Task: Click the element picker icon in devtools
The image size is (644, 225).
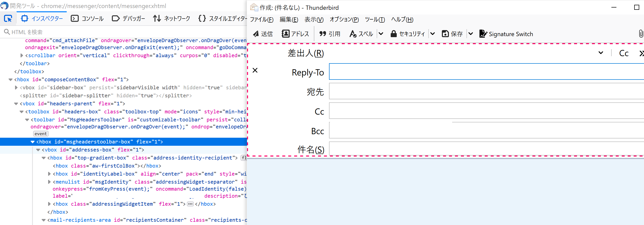Action: point(8,19)
